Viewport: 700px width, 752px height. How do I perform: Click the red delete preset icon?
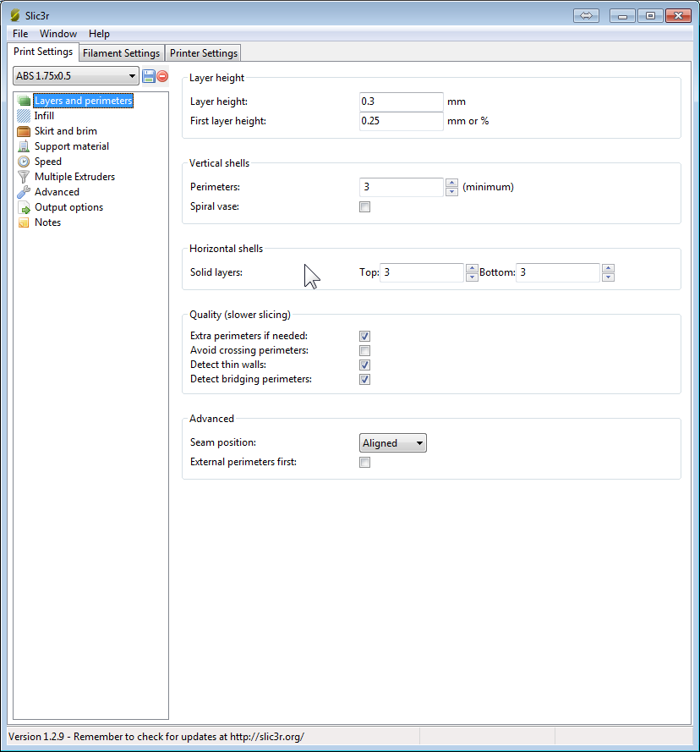click(162, 76)
